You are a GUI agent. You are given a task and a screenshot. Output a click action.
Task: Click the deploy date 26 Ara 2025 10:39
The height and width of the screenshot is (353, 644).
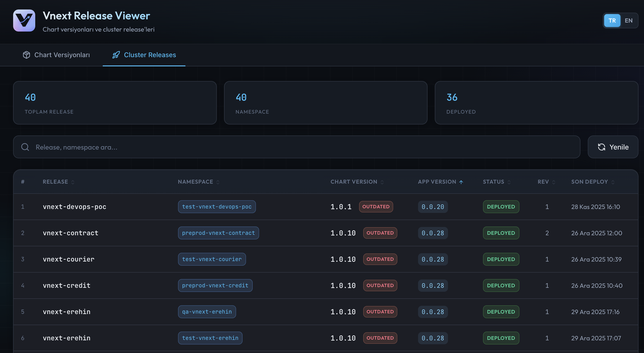pos(596,259)
